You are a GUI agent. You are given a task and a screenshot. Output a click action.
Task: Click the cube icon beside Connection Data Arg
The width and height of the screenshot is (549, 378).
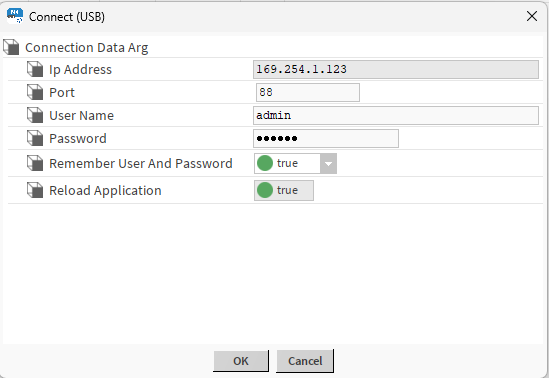[11, 47]
